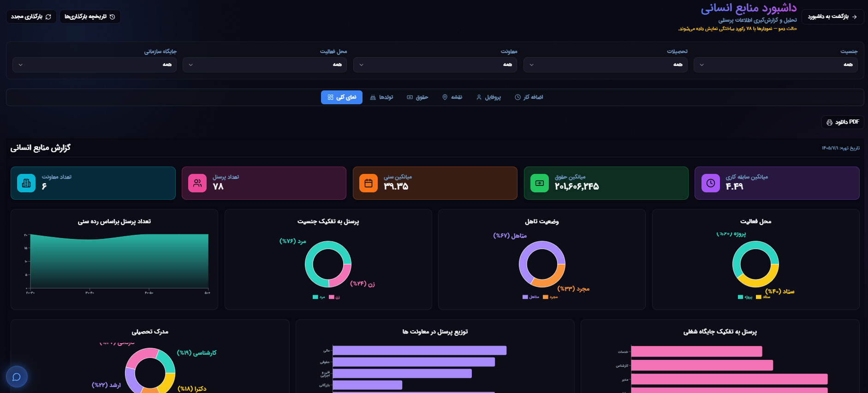Click the دانلود PDF button
The height and width of the screenshot is (393, 868).
pos(843,122)
